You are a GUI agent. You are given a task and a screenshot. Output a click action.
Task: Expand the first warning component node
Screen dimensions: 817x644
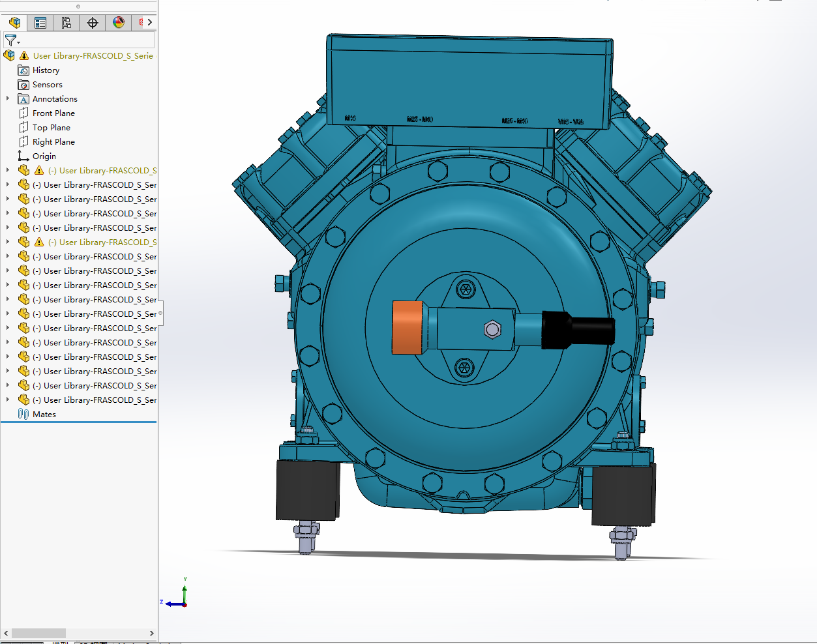click(x=8, y=170)
